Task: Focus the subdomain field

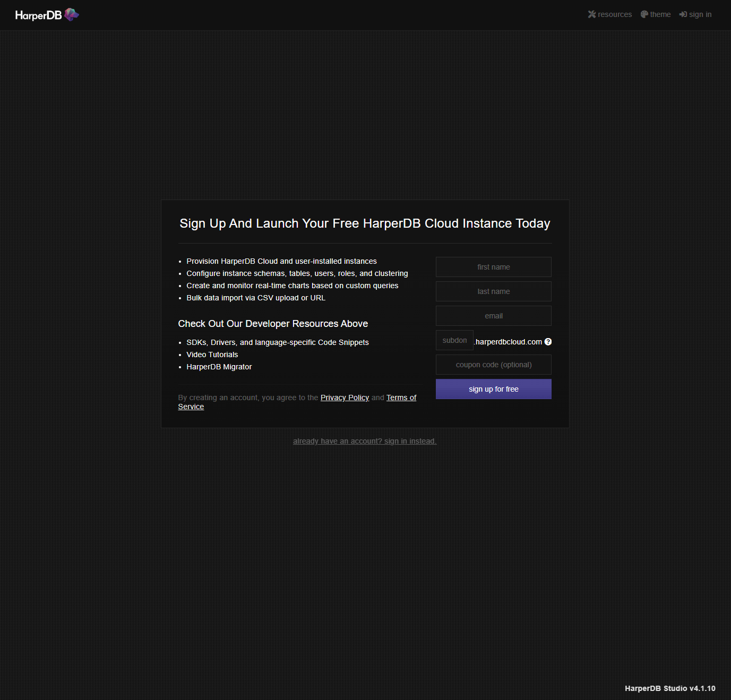Action: click(x=454, y=340)
